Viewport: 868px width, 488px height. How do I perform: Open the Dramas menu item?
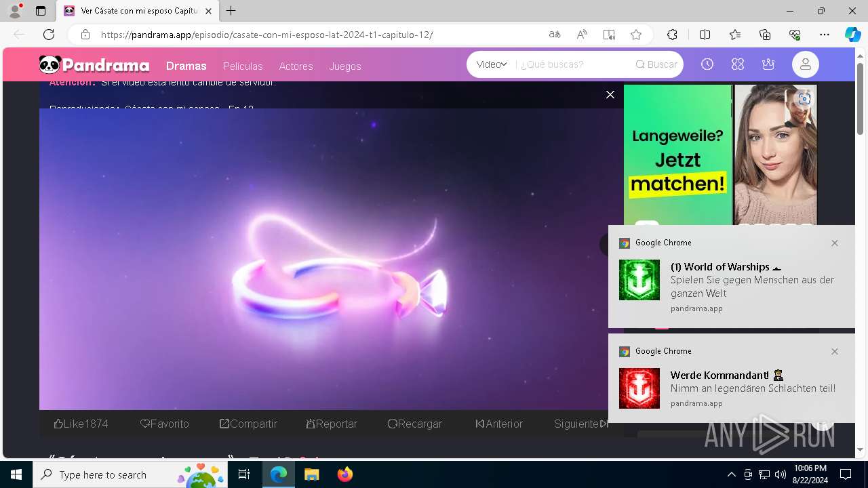186,66
